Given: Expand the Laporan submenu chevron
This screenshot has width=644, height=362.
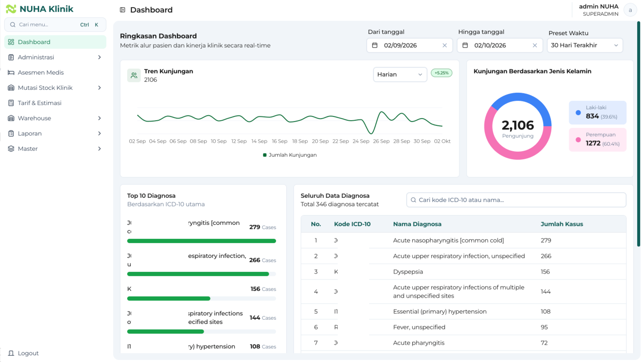Looking at the screenshot, I should click(99, 134).
